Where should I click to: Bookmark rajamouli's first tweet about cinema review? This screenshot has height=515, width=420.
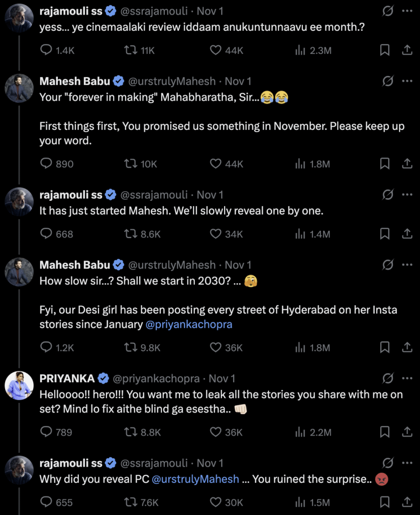pyautogui.click(x=384, y=50)
